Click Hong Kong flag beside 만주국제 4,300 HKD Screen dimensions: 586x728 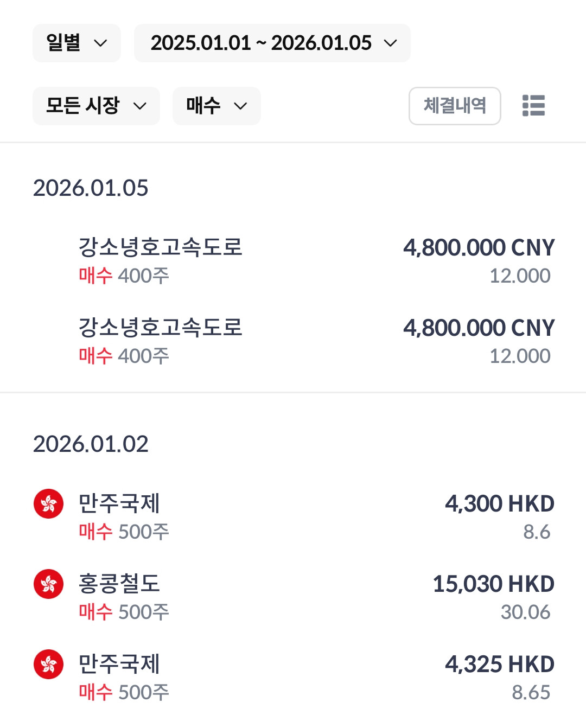49,503
